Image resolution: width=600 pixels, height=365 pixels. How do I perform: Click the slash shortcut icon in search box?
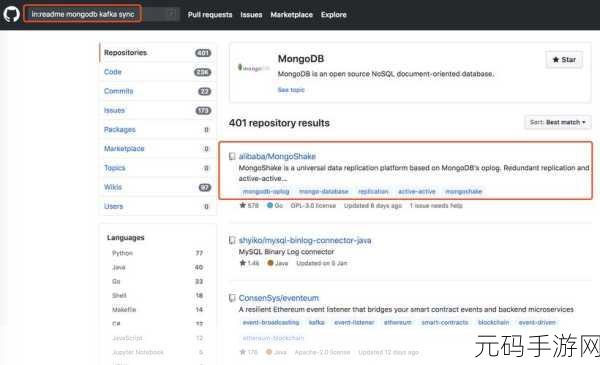pos(172,14)
